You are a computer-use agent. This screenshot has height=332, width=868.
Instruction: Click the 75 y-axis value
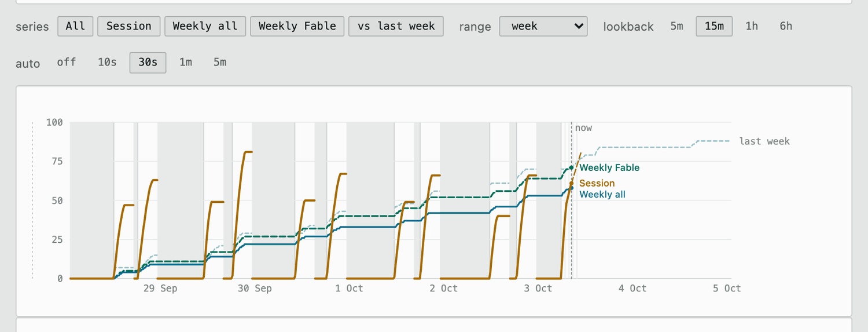point(57,161)
